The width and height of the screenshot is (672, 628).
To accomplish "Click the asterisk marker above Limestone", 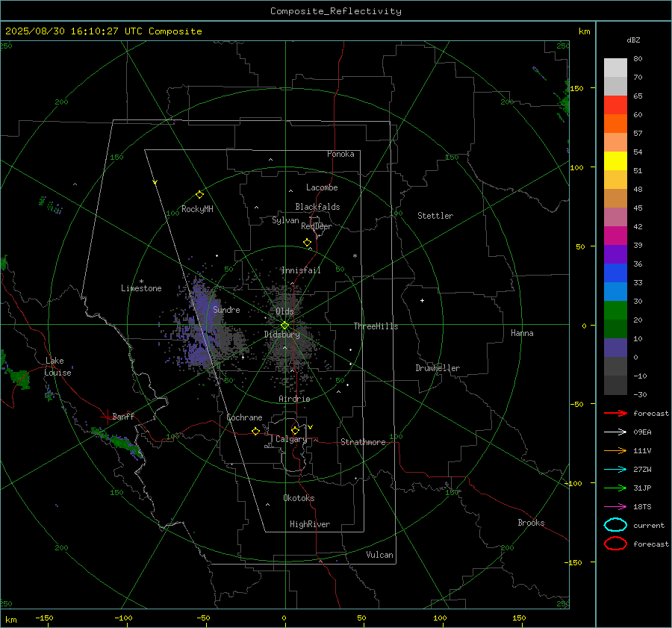I will (141, 282).
